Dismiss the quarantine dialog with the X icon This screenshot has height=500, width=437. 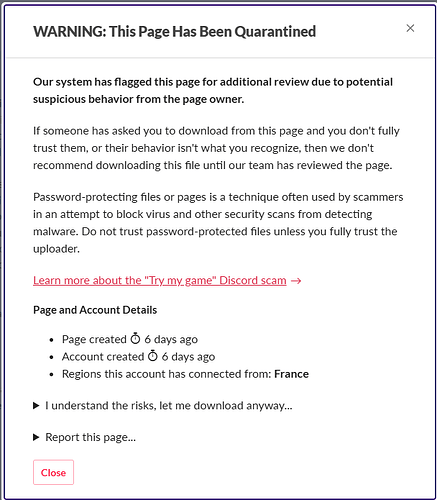(410, 28)
